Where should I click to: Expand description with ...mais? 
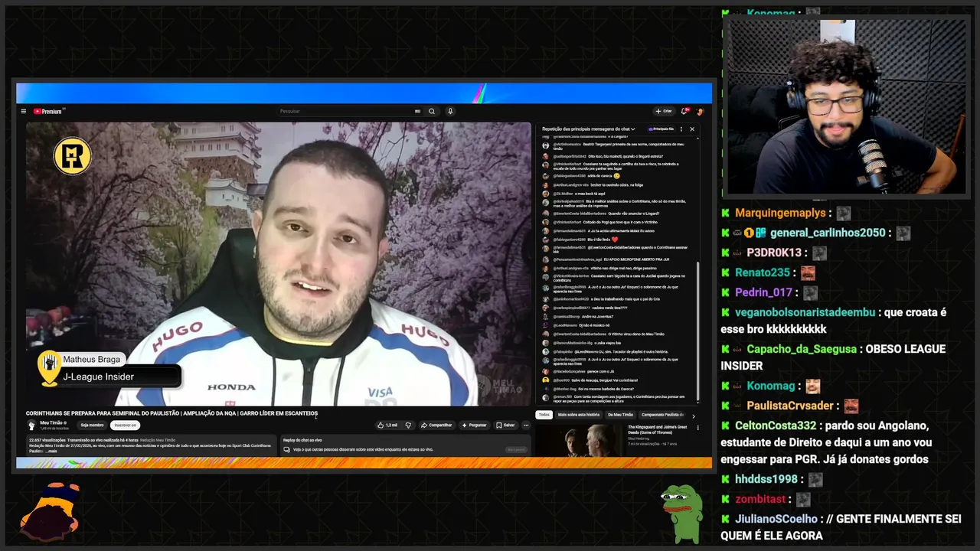click(x=51, y=451)
